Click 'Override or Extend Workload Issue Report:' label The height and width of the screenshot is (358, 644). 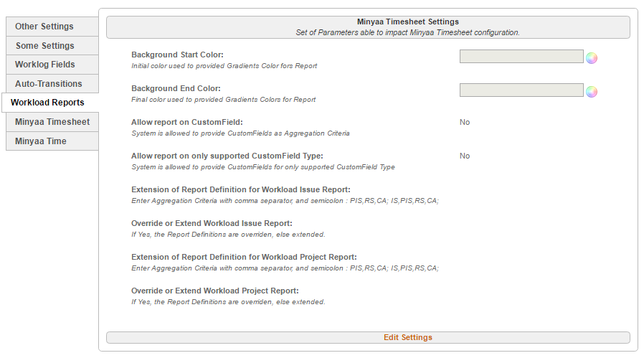pos(212,223)
